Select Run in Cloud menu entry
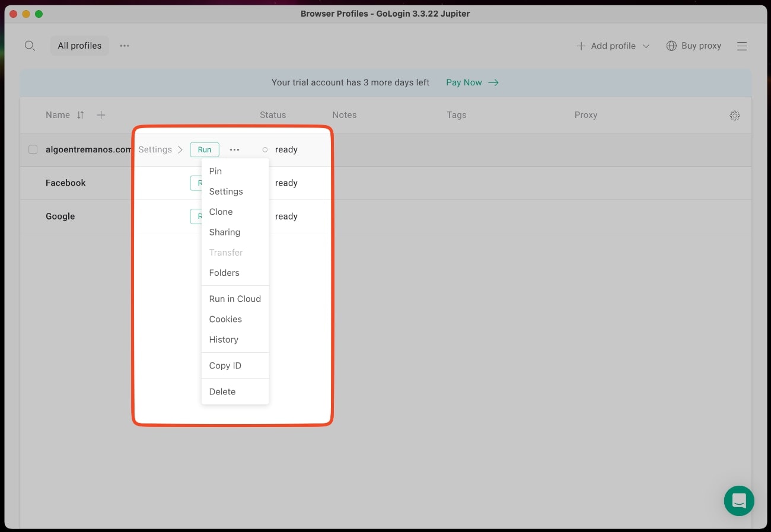The image size is (771, 532). click(235, 299)
